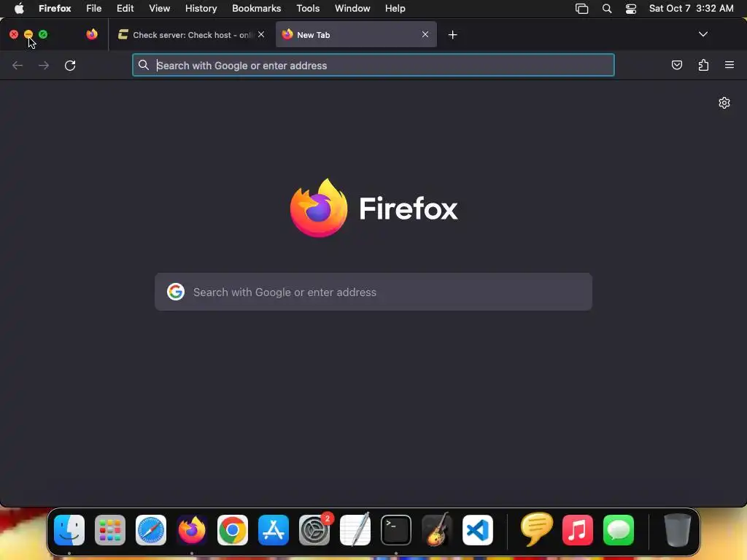
Task: Open the View menu
Action: (160, 9)
